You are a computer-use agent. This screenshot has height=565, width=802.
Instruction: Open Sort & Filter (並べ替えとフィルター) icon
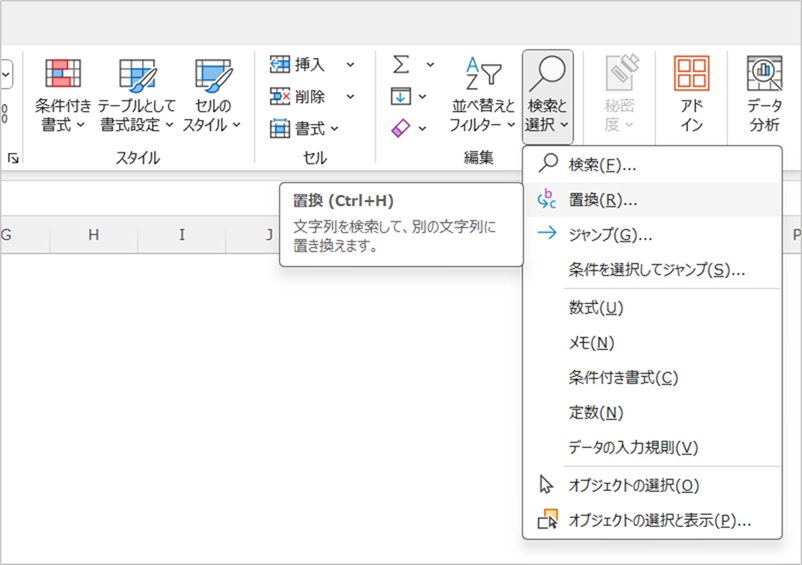(483, 73)
